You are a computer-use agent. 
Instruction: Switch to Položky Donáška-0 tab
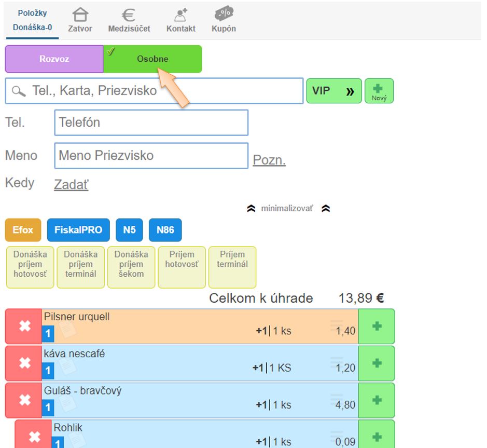32,20
